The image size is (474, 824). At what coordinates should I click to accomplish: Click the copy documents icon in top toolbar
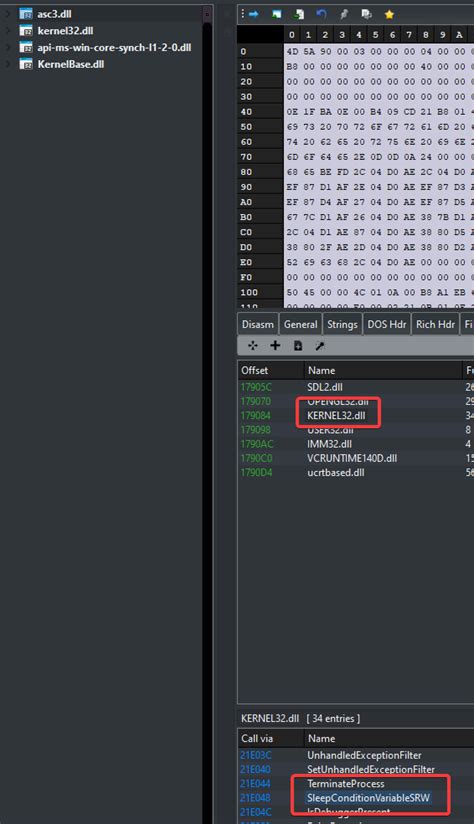[366, 14]
